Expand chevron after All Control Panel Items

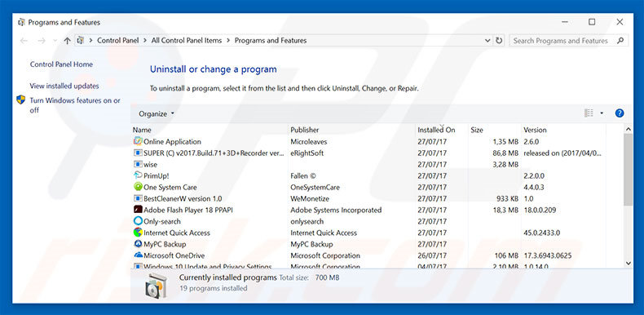click(x=228, y=40)
